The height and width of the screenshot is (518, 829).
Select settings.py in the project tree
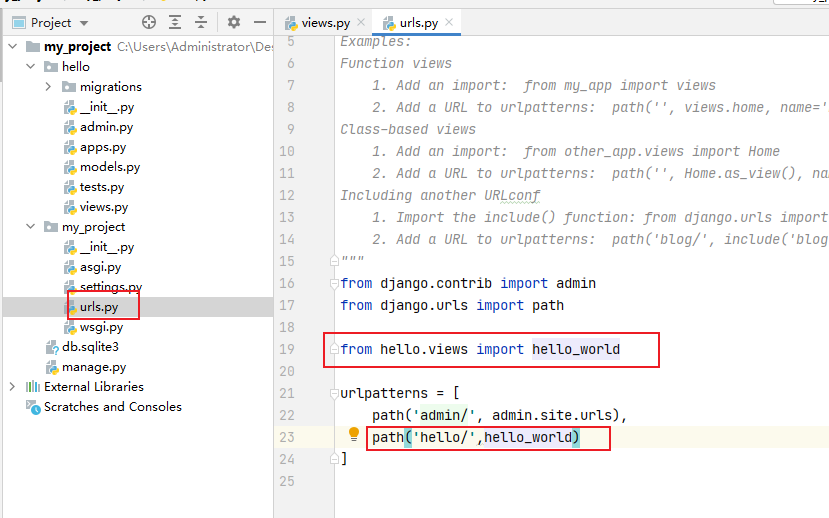(103, 286)
